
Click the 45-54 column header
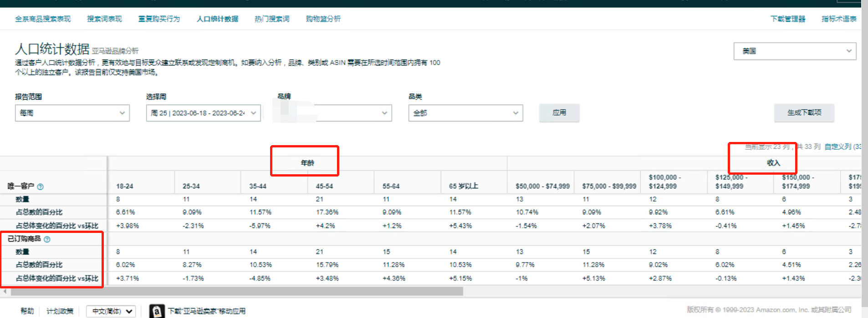[324, 187]
